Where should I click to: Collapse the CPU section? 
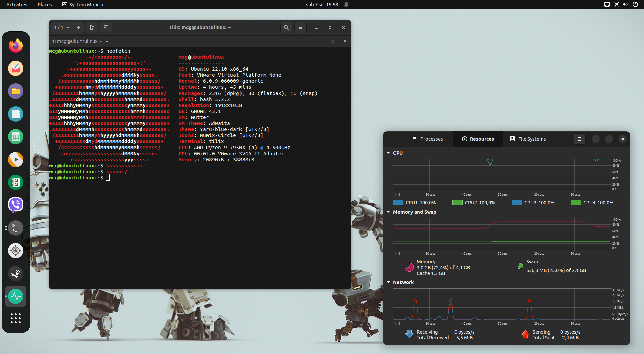388,153
